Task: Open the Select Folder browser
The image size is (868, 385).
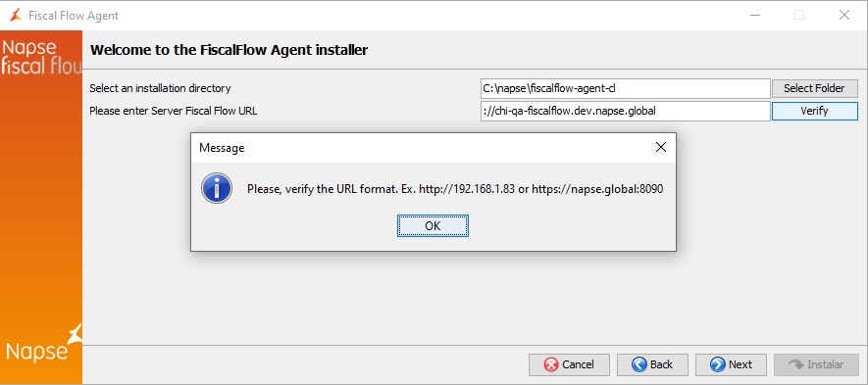Action: tap(814, 88)
